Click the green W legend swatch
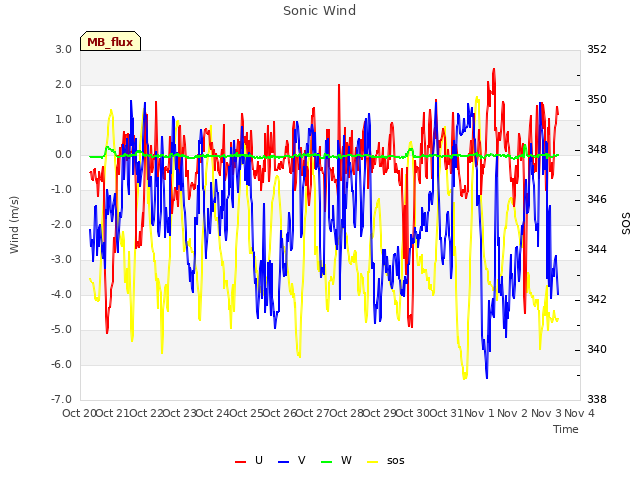 [327, 462]
